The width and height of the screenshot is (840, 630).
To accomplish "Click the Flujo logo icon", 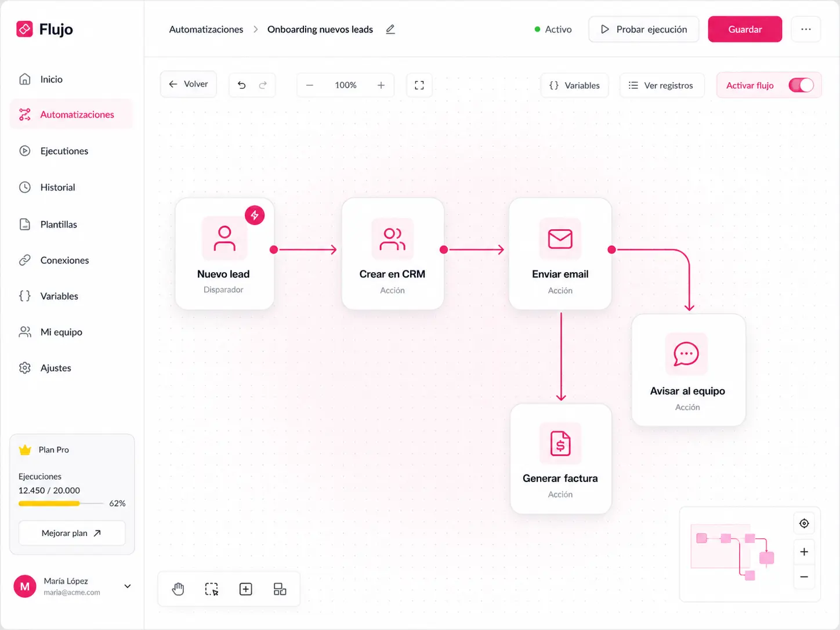I will 24,29.
